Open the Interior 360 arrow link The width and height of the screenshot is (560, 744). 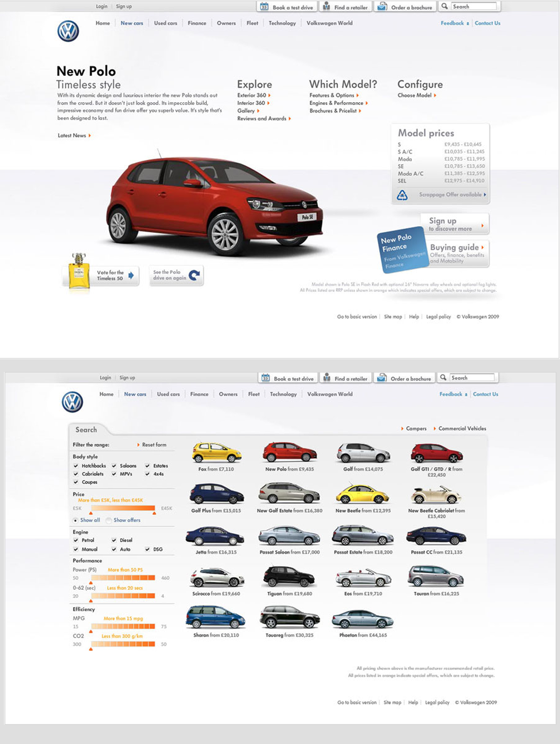(253, 103)
